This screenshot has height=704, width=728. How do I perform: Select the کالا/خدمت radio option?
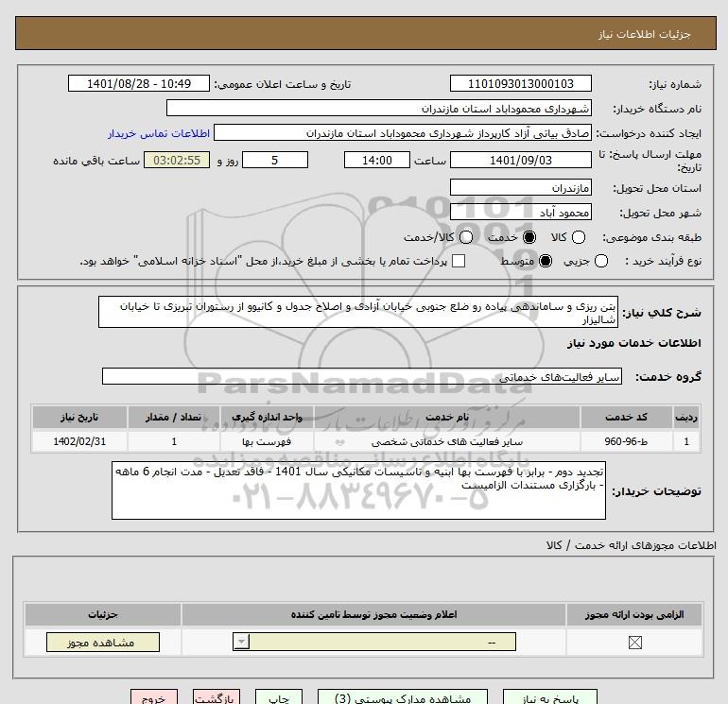pos(466,237)
